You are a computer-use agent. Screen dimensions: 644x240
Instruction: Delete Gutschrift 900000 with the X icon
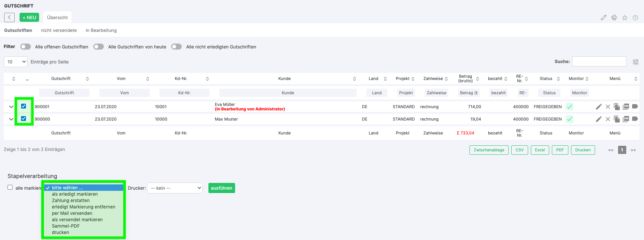pos(608,119)
